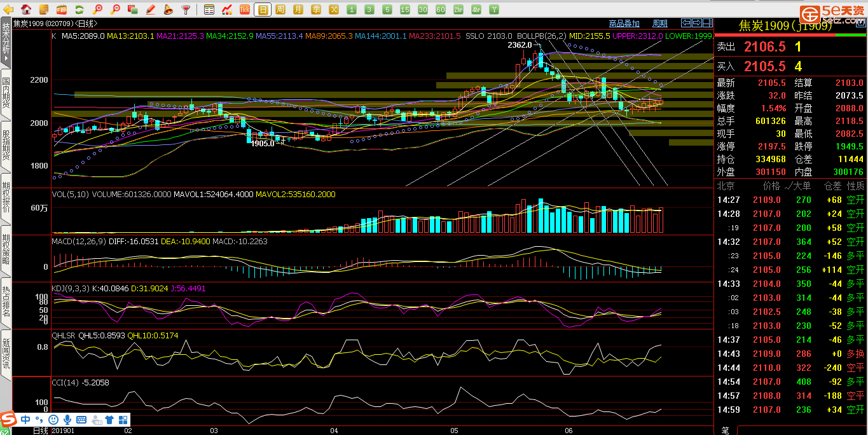Switch to 60-minute period
The width and height of the screenshot is (868, 435).
point(441,10)
